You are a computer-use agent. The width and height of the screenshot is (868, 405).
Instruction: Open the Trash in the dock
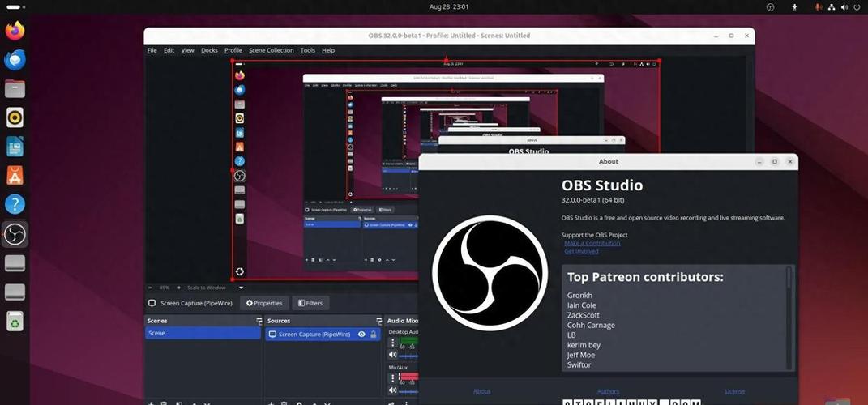pos(15,321)
